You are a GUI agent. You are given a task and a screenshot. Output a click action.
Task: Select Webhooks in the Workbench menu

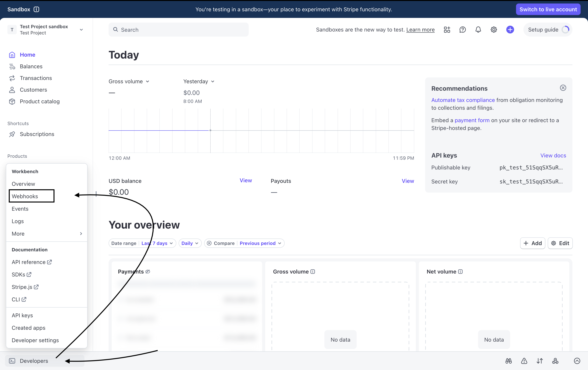click(x=25, y=196)
